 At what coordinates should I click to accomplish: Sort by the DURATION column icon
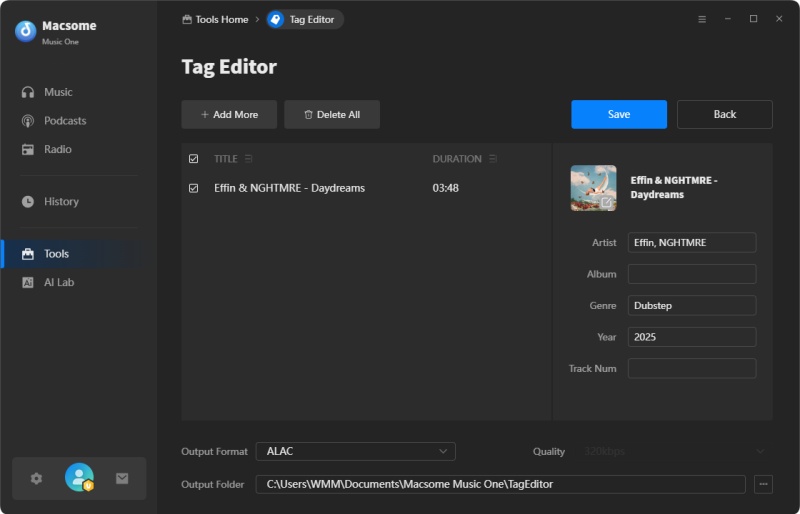coord(493,159)
